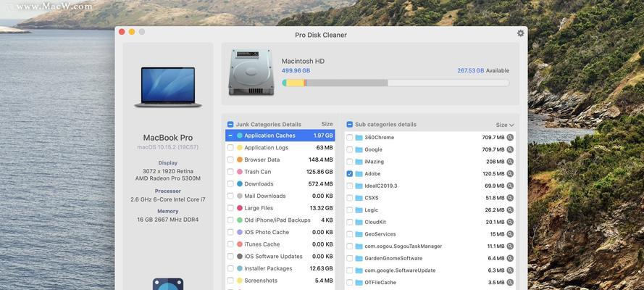Click the CSXS folder icon

[x=359, y=198]
